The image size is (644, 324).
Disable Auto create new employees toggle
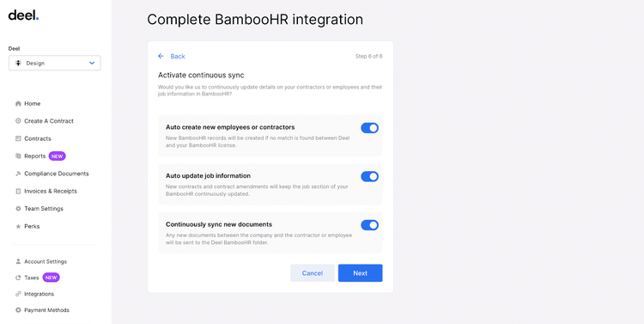coord(369,128)
